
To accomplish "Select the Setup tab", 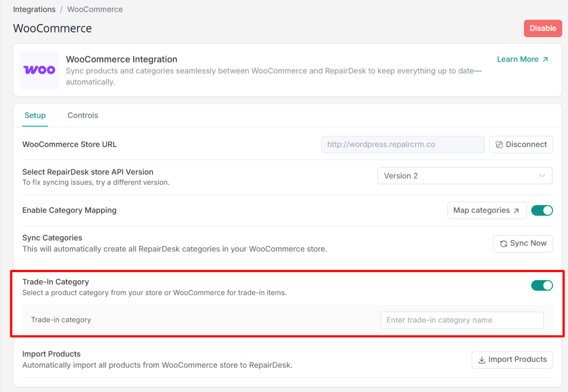I will [35, 115].
